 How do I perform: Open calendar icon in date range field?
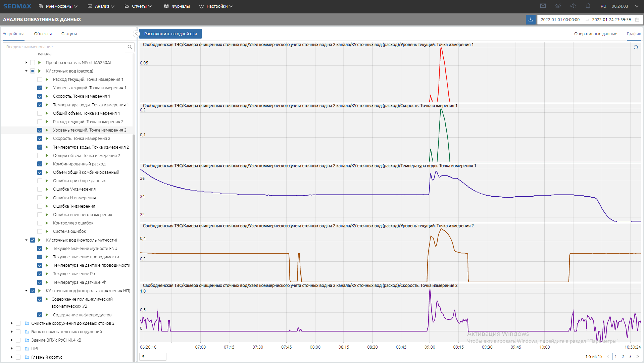click(x=637, y=20)
